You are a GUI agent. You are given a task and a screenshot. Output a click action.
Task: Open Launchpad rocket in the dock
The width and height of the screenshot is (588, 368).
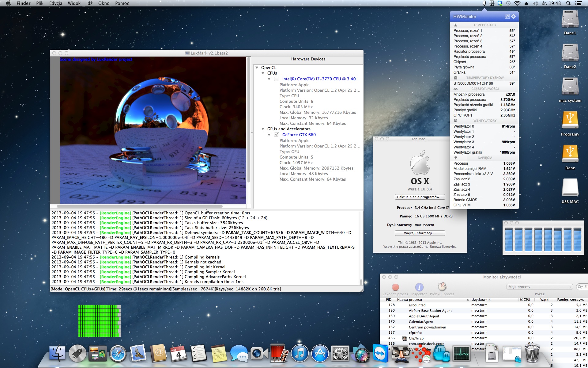(x=77, y=354)
